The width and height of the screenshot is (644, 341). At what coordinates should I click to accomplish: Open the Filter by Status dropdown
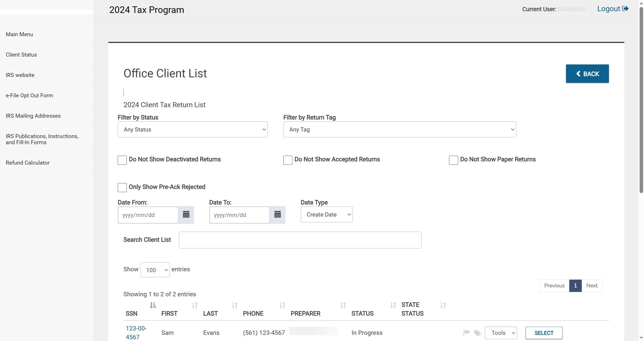coord(193,130)
